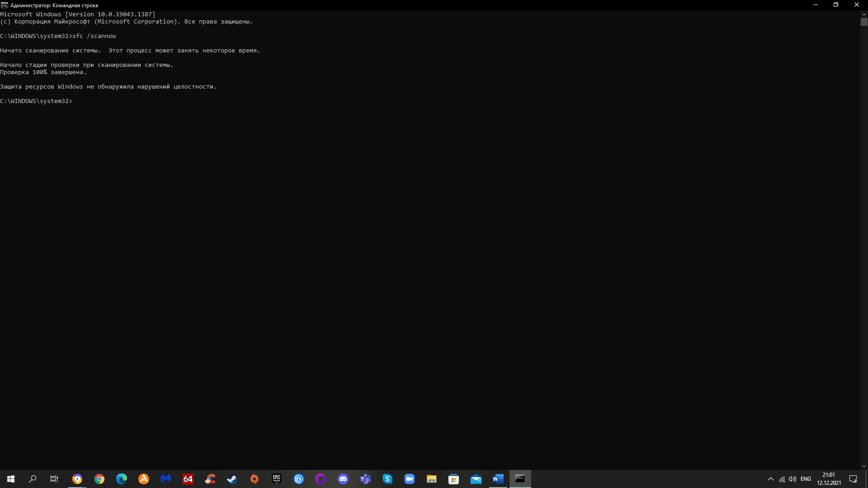The image size is (868, 488).
Task: Open Steam from the taskbar
Action: (232, 479)
